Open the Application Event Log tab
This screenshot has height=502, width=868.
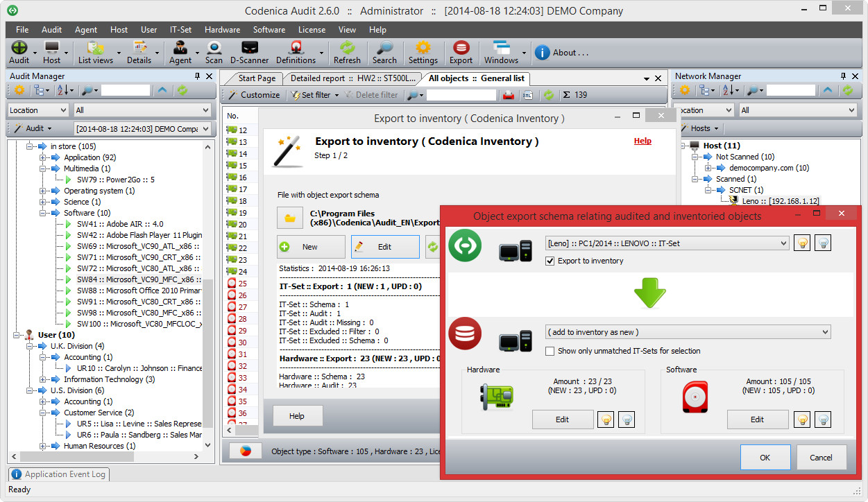pyautogui.click(x=59, y=474)
